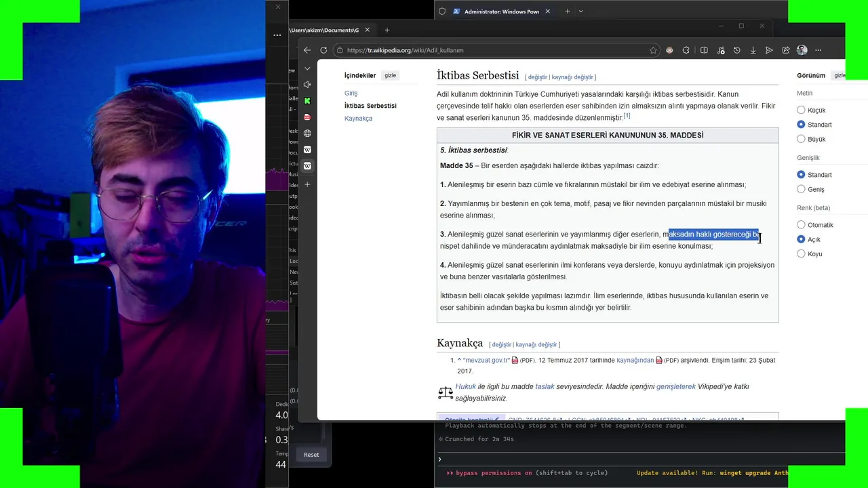
Task: Open the split screen icon
Action: pyautogui.click(x=704, y=50)
